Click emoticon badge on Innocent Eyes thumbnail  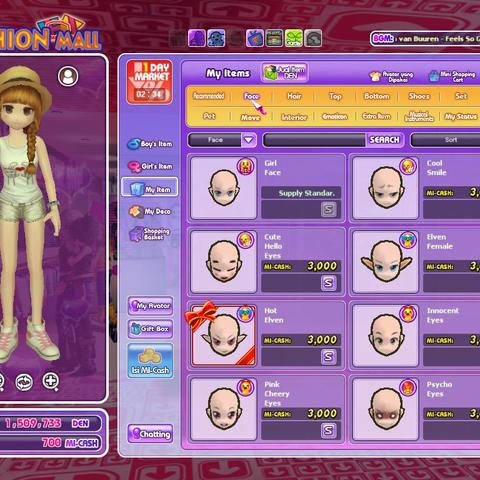[408, 313]
